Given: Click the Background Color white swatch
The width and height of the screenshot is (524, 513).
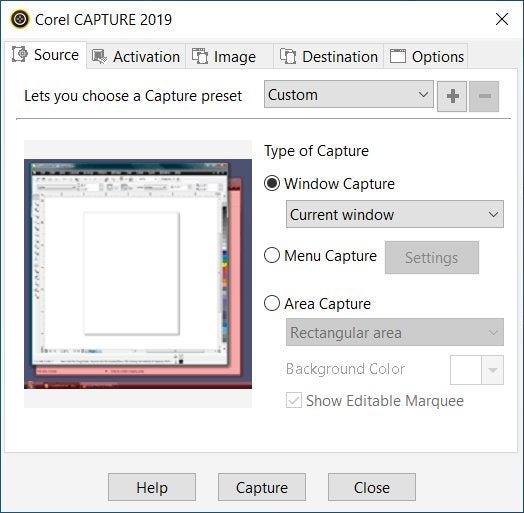Looking at the screenshot, I should point(466,370).
